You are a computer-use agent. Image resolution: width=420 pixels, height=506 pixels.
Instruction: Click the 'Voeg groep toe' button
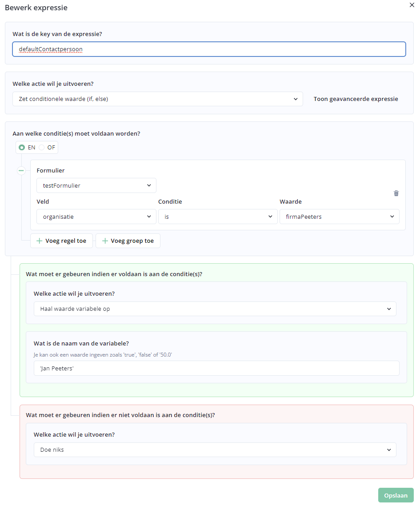pyautogui.click(x=128, y=241)
